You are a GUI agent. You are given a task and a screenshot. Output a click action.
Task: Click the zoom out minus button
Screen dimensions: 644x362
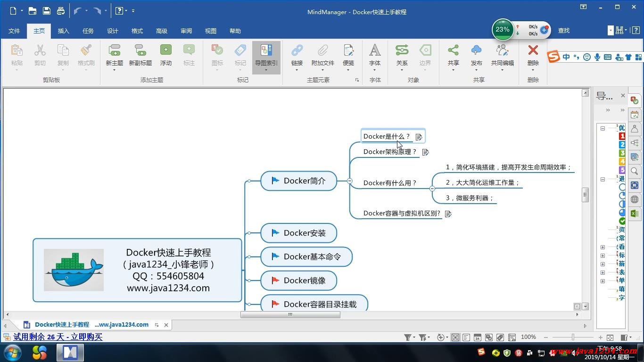pos(546,337)
